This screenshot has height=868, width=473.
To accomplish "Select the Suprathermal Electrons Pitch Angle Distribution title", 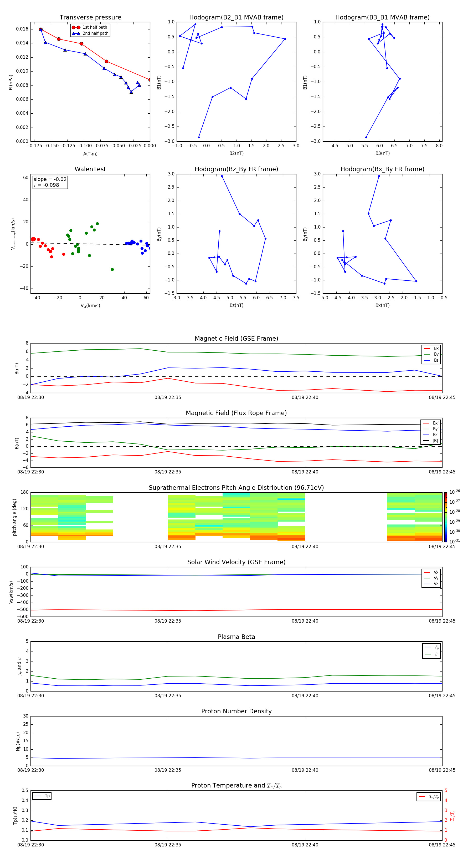I will pos(236,488).
